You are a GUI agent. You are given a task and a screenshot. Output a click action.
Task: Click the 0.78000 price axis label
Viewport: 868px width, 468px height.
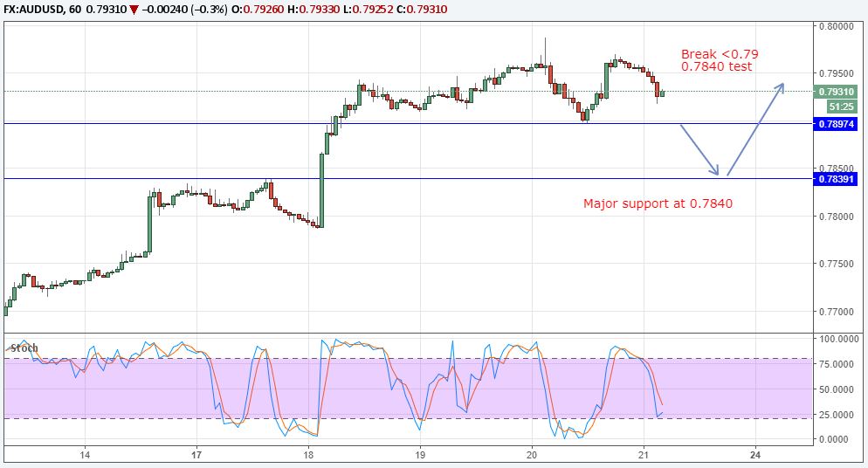click(837, 217)
